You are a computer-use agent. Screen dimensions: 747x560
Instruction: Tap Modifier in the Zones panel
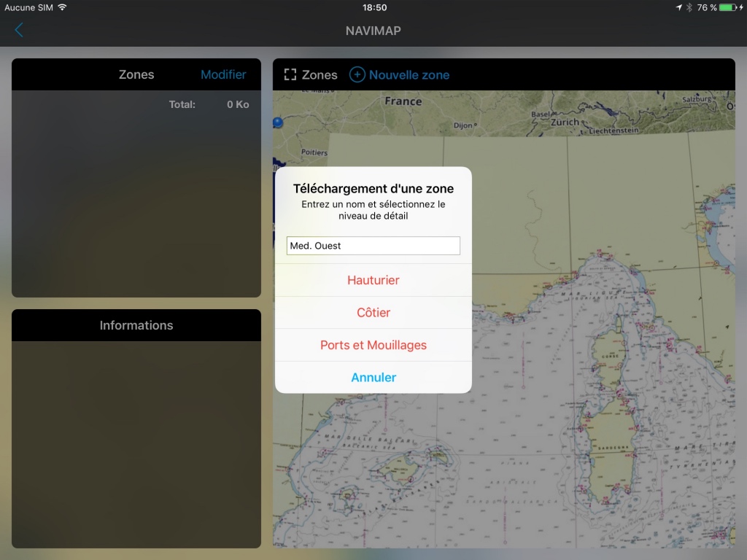click(x=223, y=75)
